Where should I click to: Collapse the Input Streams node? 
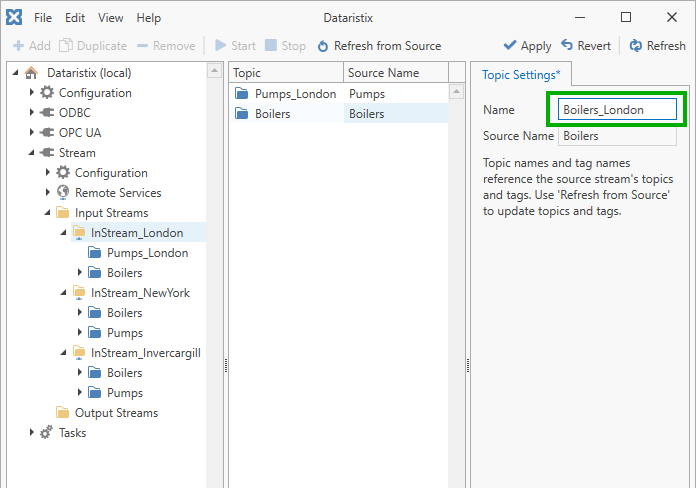[47, 212]
